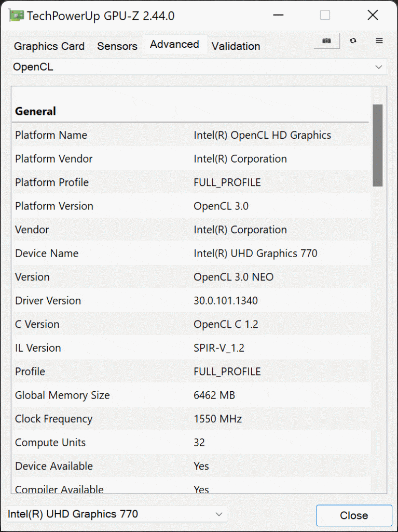Click the Platform Profile label
This screenshot has width=398, height=532.
pos(52,182)
